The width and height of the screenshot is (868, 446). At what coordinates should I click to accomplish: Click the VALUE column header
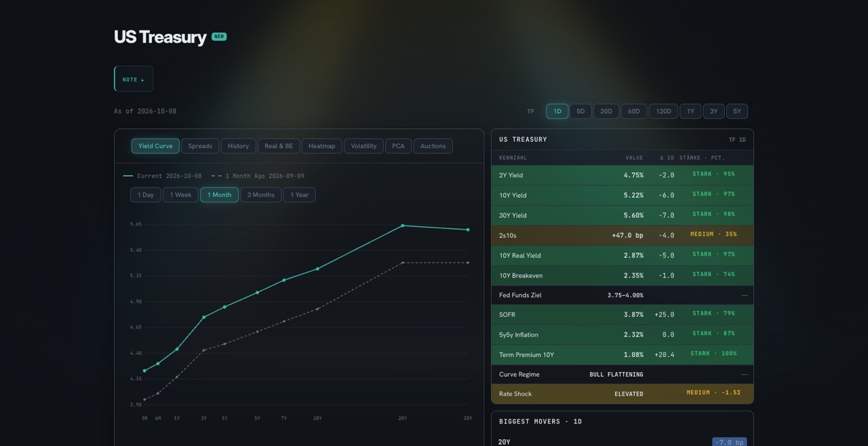[634, 158]
